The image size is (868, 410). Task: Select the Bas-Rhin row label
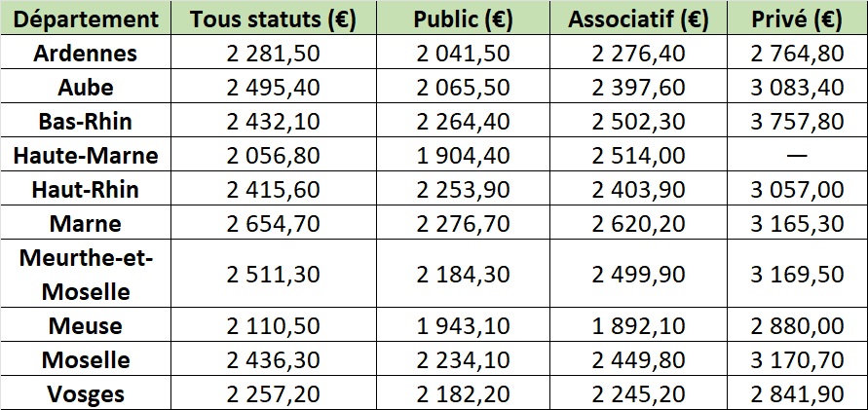[86, 122]
